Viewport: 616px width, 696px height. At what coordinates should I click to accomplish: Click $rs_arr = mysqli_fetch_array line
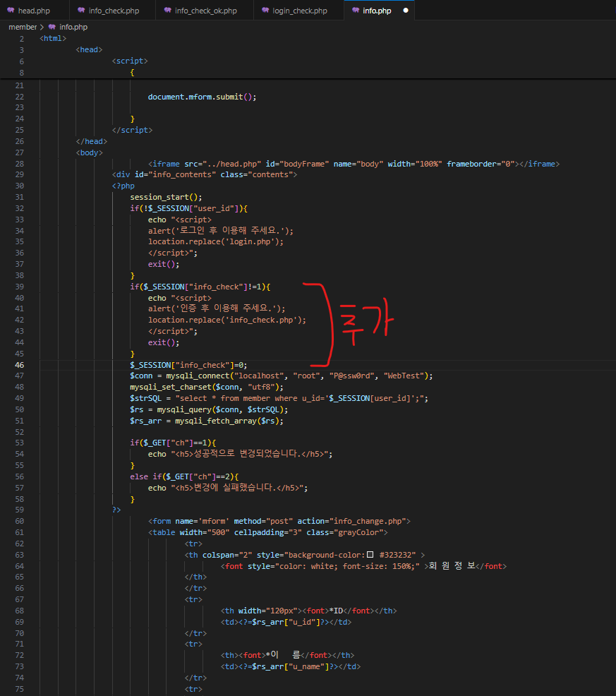point(207,421)
